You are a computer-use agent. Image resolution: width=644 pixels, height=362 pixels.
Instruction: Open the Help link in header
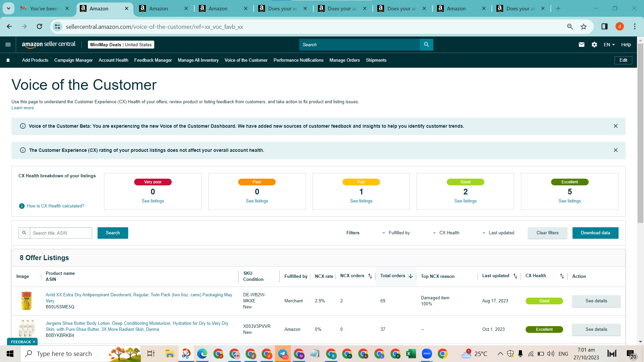(x=626, y=45)
